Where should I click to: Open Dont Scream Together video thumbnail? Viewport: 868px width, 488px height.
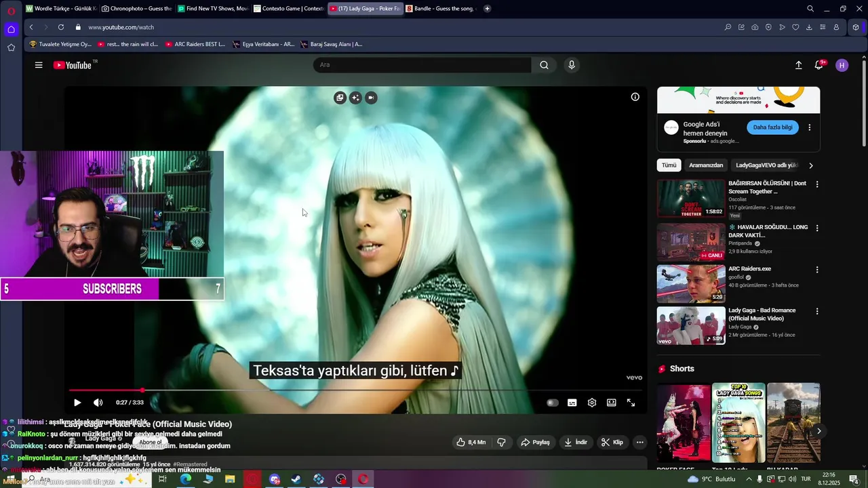(x=691, y=198)
